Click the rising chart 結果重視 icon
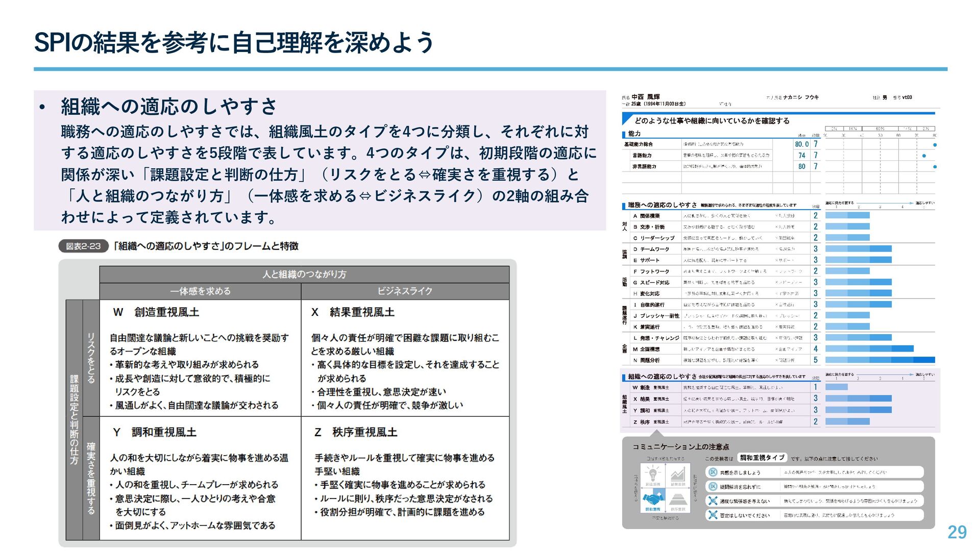Screen dimensions: 980x551 tap(678, 475)
